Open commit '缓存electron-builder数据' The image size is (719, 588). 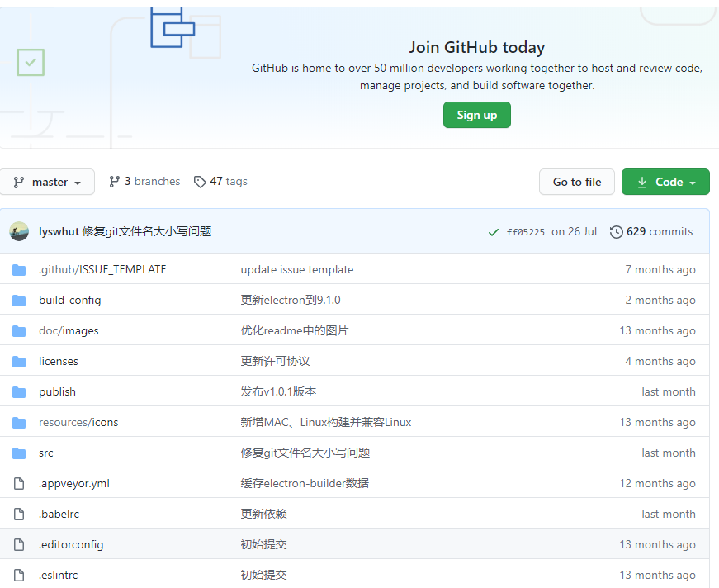coord(305,483)
